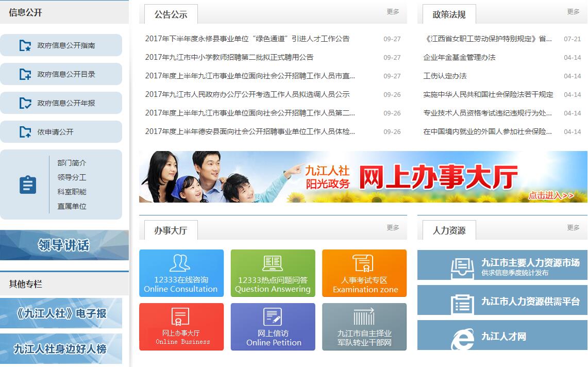This screenshot has height=367, width=588.
Task: Open 政府信息公开年报 button
Action: point(61,103)
